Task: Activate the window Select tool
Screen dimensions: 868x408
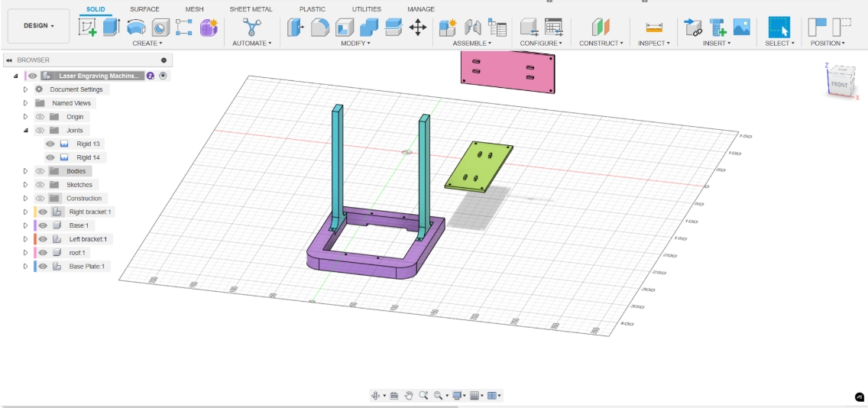Action: [x=779, y=28]
